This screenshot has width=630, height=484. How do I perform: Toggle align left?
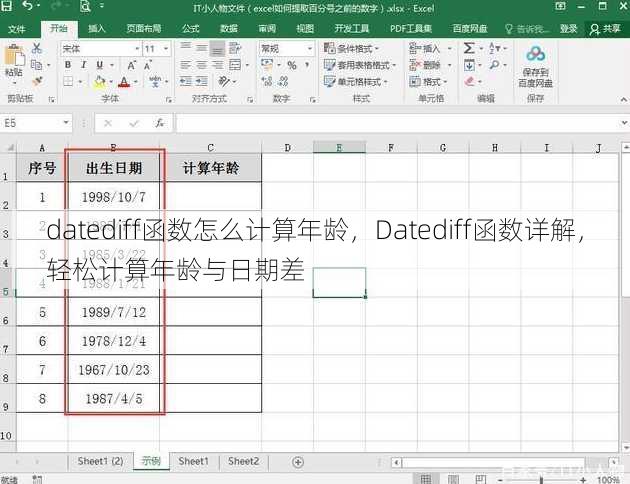[x=186, y=65]
